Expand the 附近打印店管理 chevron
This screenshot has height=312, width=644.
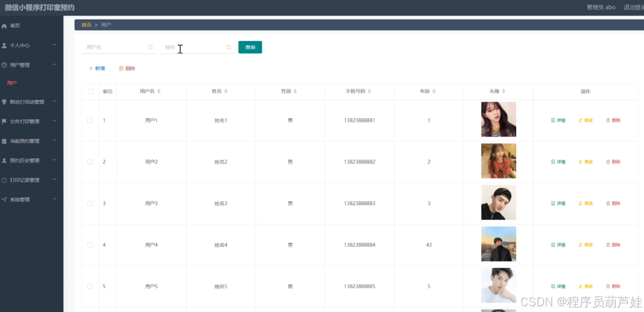[54, 102]
